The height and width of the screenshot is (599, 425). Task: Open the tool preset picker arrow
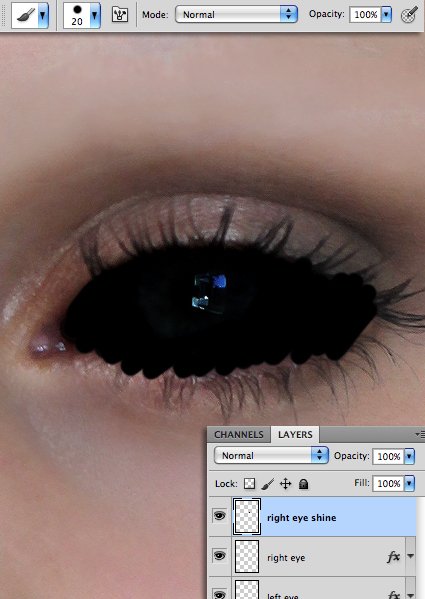coord(43,15)
